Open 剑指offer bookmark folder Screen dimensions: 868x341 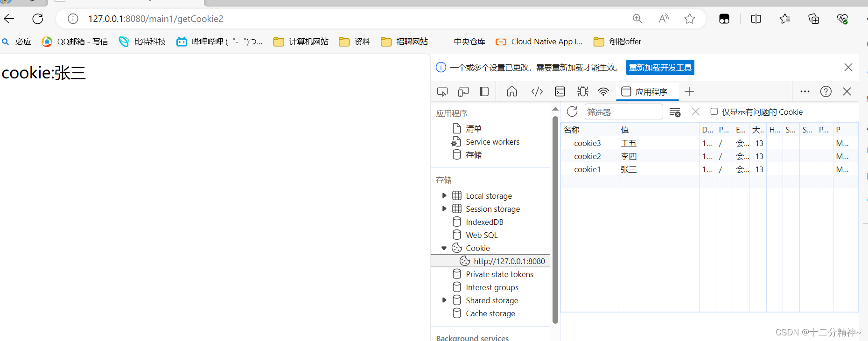pos(617,42)
